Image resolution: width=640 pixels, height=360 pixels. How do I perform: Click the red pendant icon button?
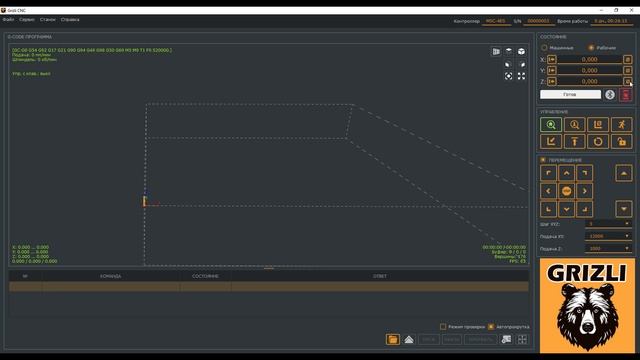(x=625, y=95)
